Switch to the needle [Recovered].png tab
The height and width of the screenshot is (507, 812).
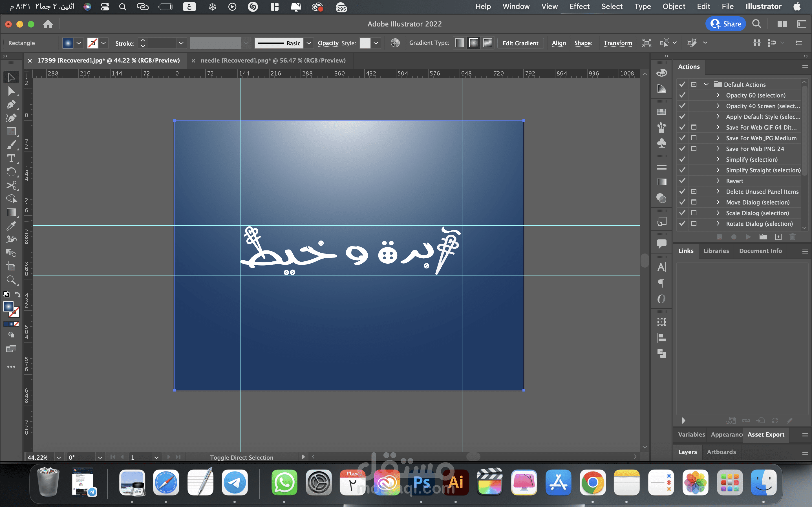(x=273, y=60)
